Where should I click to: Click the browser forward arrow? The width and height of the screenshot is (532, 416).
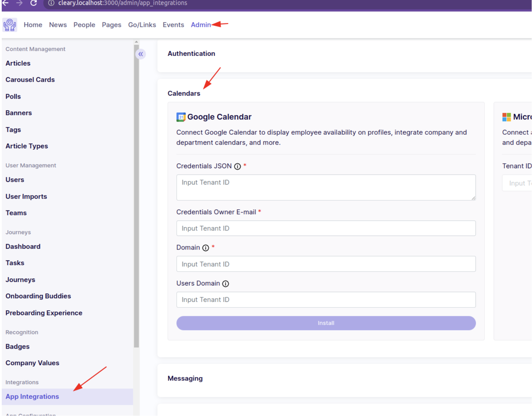(x=20, y=3)
